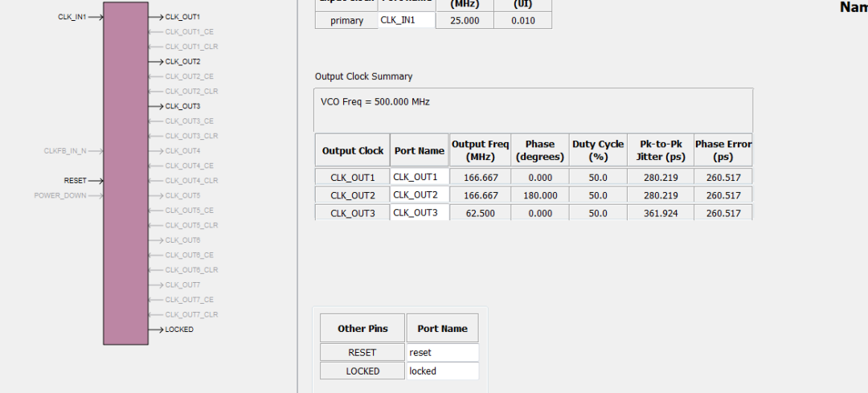Click the VCO Freq text box
This screenshot has height=393, width=868.
coord(533,108)
